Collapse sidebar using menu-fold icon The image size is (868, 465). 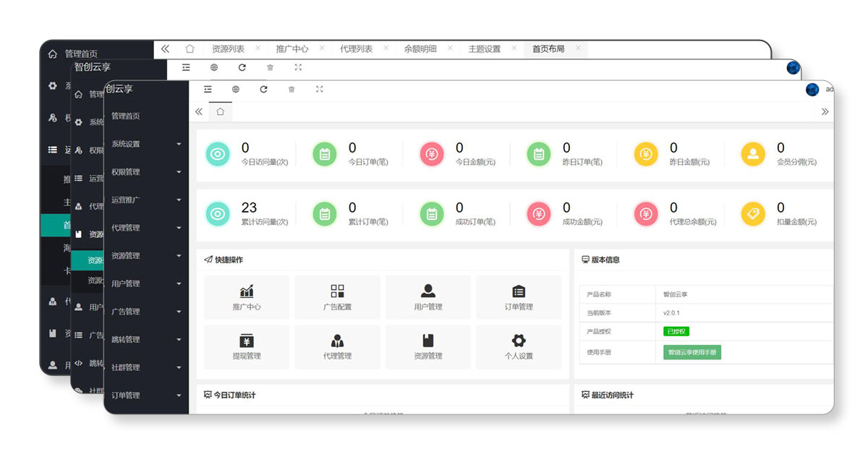click(x=208, y=90)
